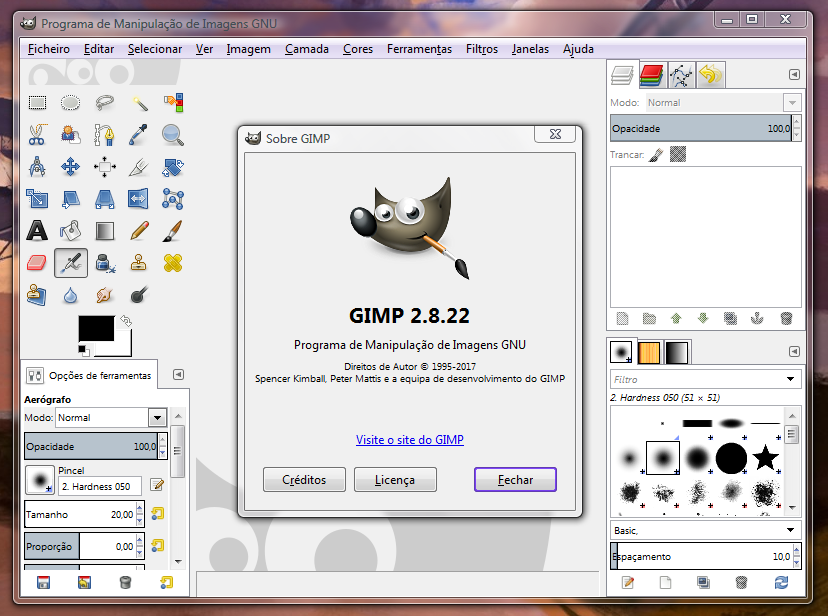828x616 pixels.
Task: Adjust the brush Espaçamento slider
Action: pyautogui.click(x=701, y=556)
